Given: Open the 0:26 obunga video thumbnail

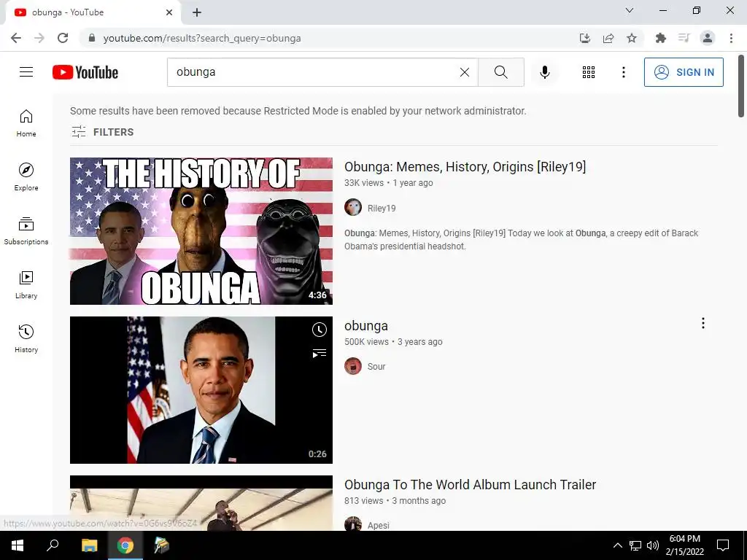Looking at the screenshot, I should coord(201,390).
